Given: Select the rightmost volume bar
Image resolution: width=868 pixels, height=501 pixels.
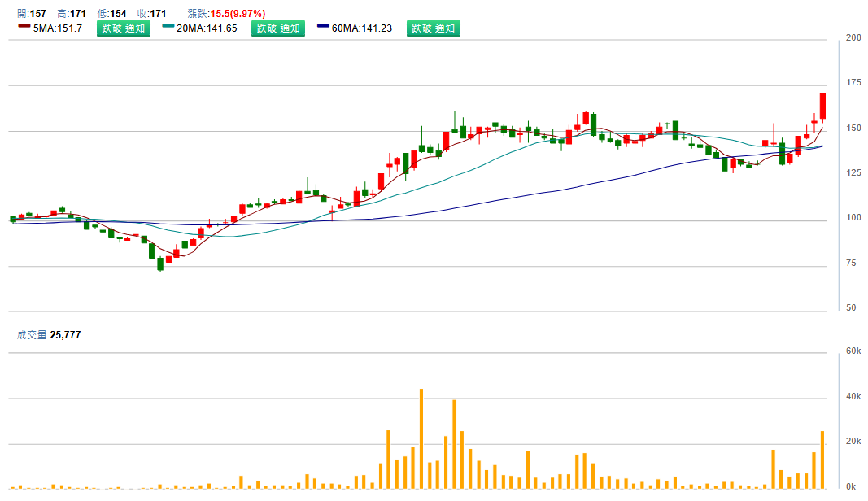Looking at the screenshot, I should (822, 460).
